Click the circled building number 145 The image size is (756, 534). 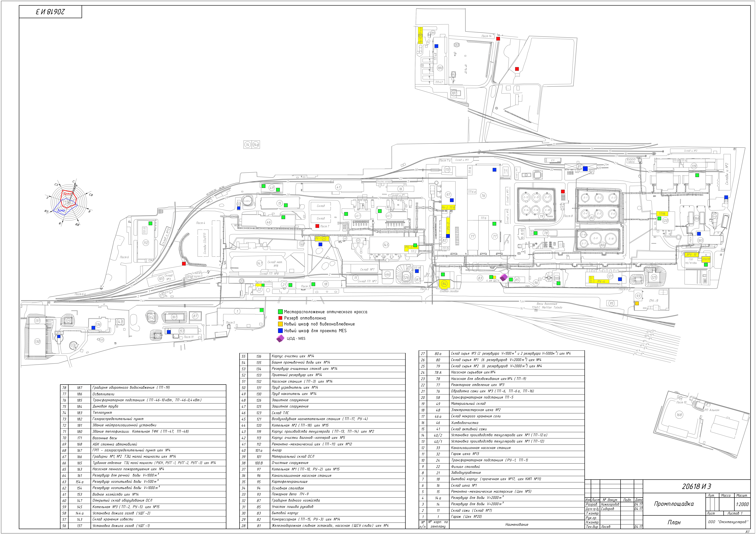386,245
